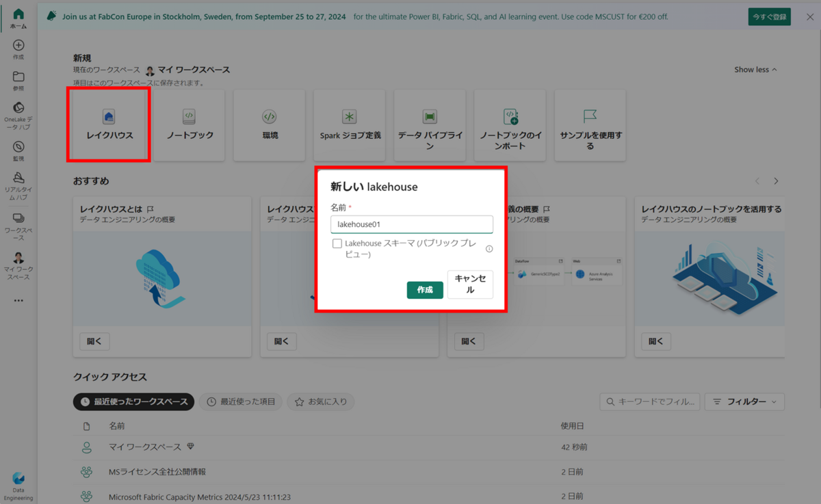Click the マイ ワークスペース row person icon
The width and height of the screenshot is (821, 504).
86,447
